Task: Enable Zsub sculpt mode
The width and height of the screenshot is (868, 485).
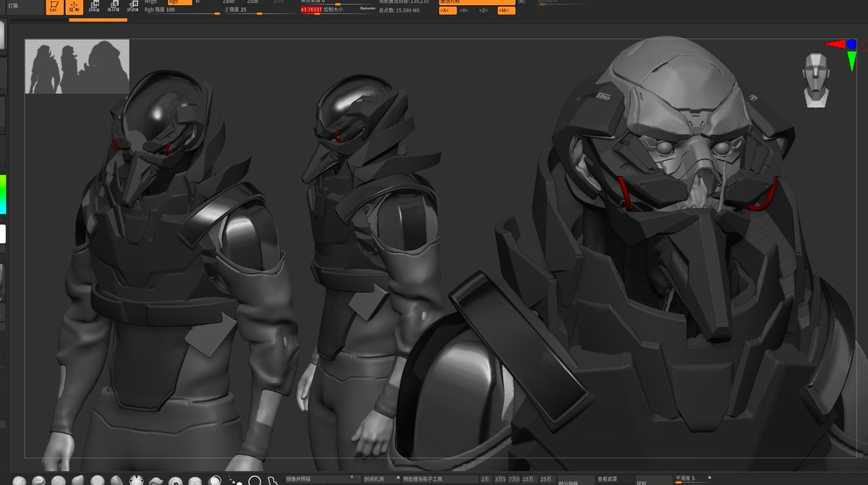Action: 252,2
